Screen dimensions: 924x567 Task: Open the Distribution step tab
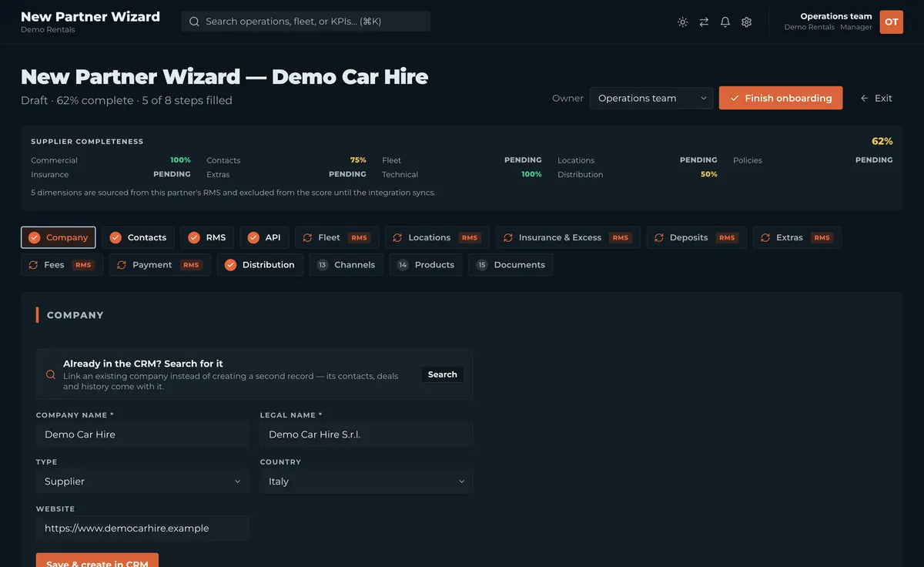point(259,264)
